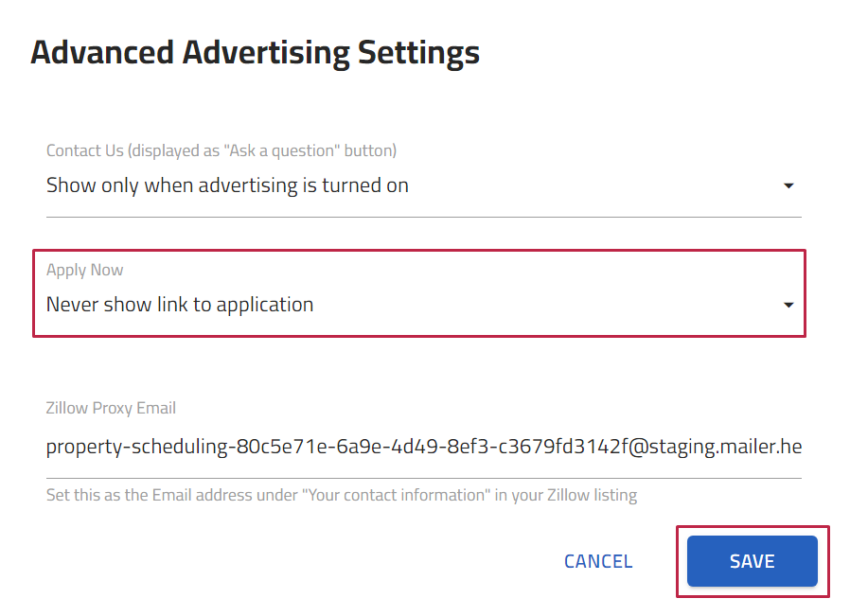Screen dimensions: 850x616
Task: Cancel the advanced advertising settings dialog
Action: 598,561
